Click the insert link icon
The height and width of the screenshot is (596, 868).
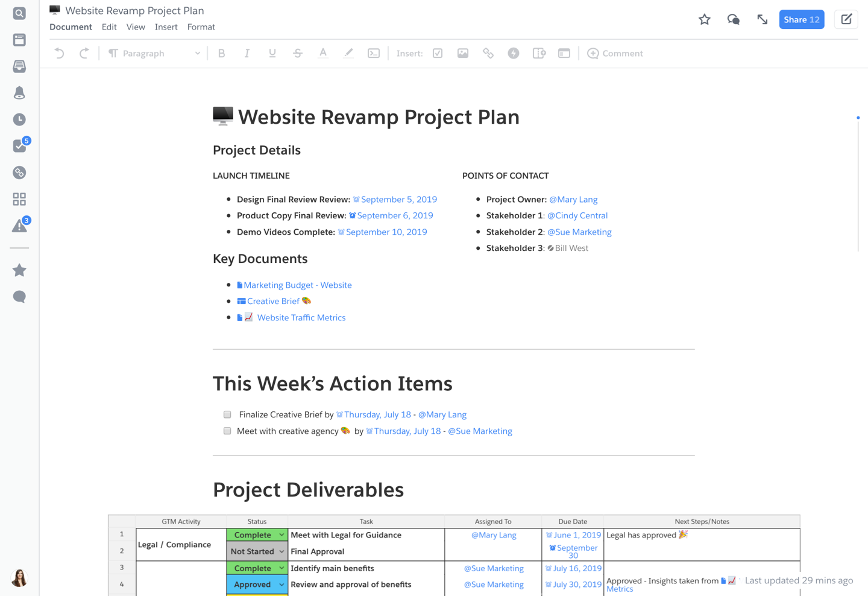pos(488,53)
